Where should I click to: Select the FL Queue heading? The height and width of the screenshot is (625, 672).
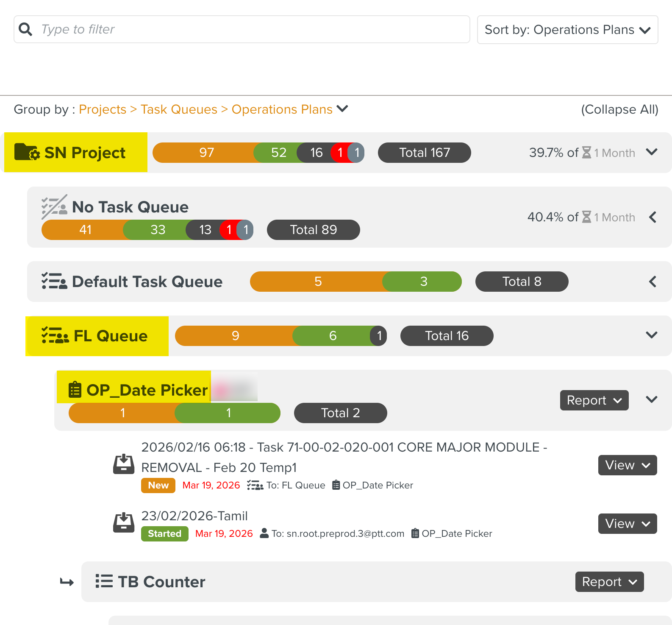[111, 336]
